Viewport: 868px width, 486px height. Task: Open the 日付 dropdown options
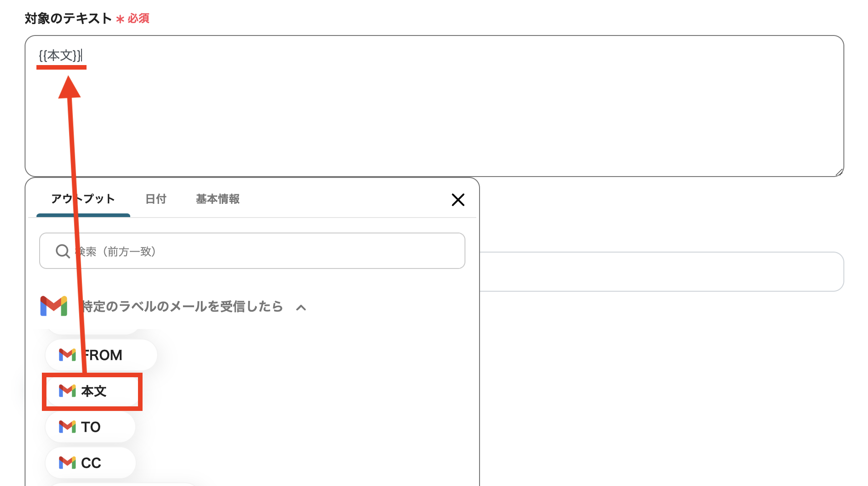pyautogui.click(x=155, y=199)
